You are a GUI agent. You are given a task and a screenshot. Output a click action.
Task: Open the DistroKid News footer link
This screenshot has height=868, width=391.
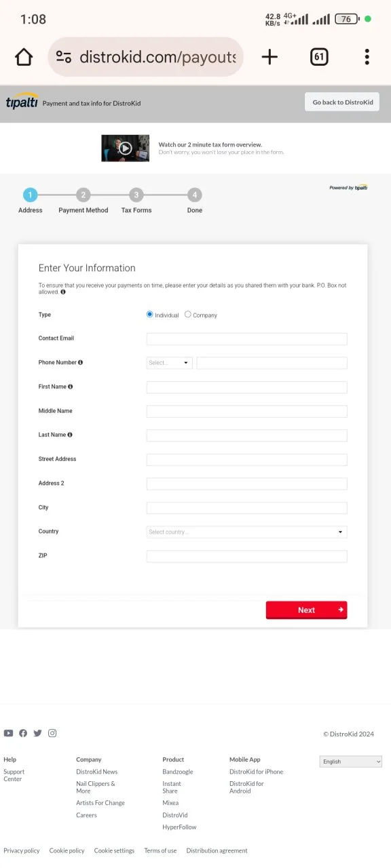click(96, 772)
